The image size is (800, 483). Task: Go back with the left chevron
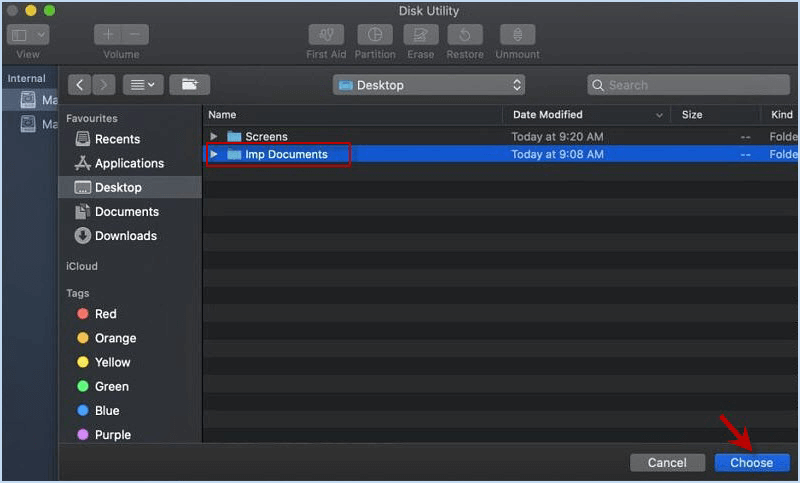click(80, 85)
